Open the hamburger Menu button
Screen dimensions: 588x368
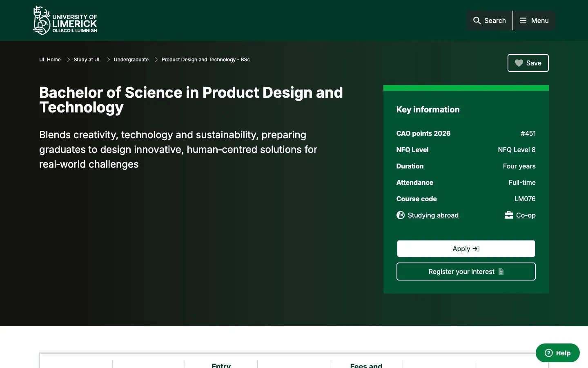tap(534, 20)
